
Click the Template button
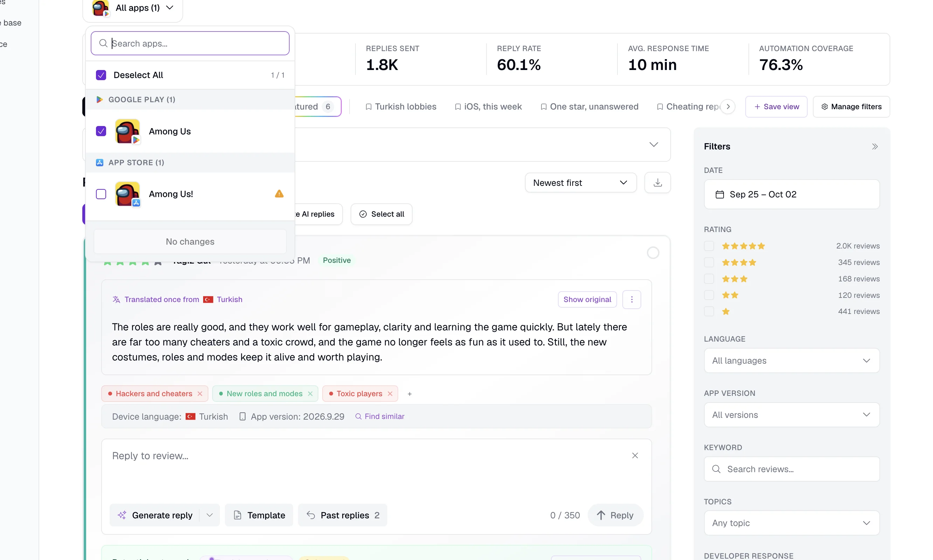(x=259, y=515)
